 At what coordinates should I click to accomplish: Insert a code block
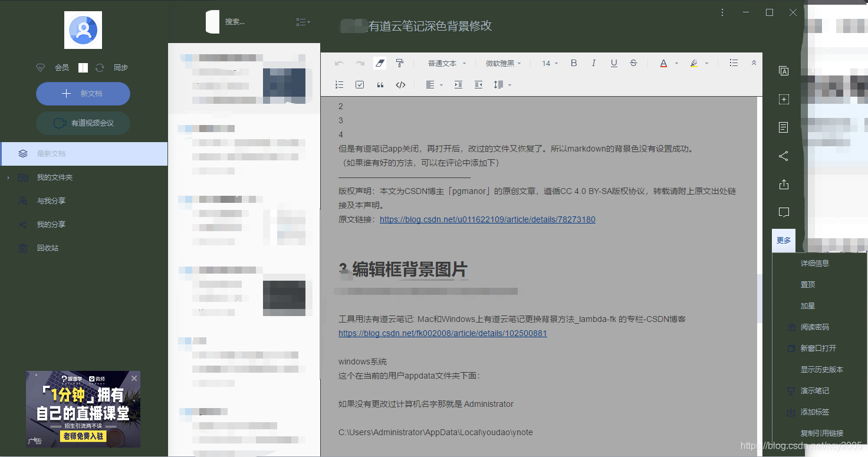pyautogui.click(x=400, y=84)
